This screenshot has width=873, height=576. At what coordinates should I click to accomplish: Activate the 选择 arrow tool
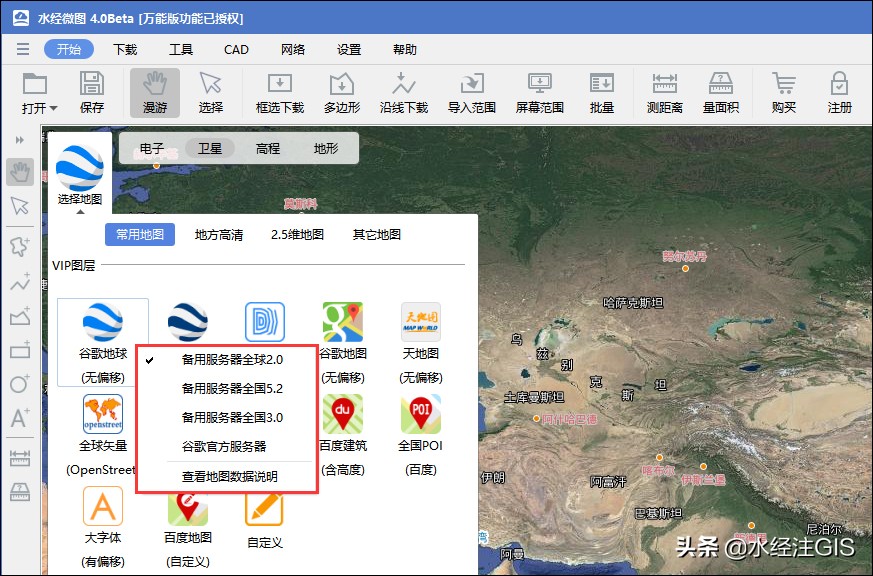[210, 92]
